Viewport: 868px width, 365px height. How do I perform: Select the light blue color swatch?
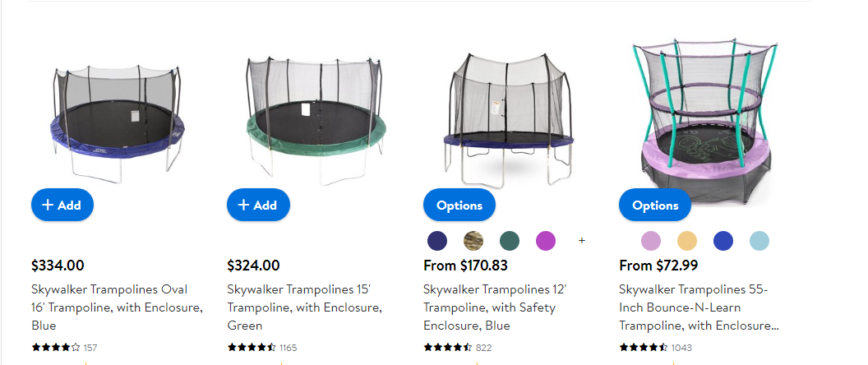tap(759, 241)
